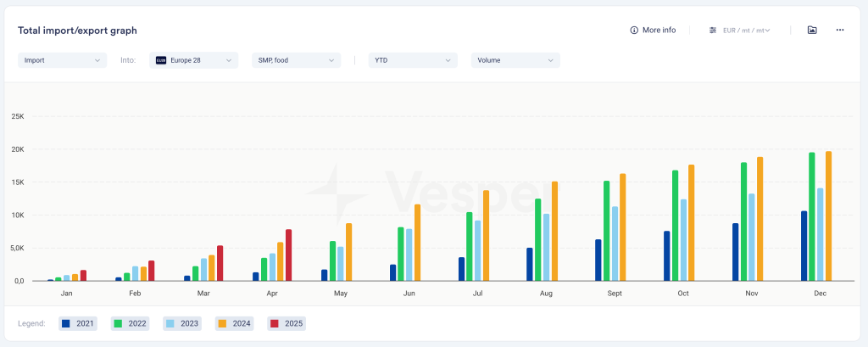Image resolution: width=868 pixels, height=347 pixels.
Task: Open the Europe 28 region dropdown
Action: [x=194, y=60]
